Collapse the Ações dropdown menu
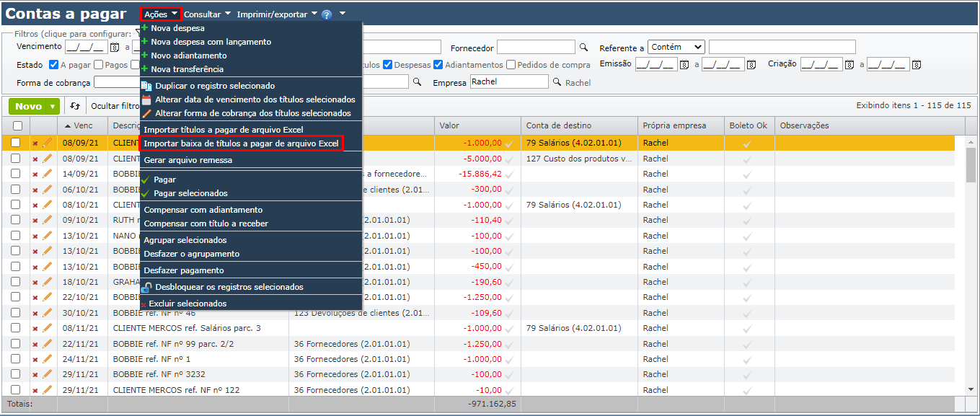Image resolution: width=980 pixels, height=416 pixels. point(160,14)
